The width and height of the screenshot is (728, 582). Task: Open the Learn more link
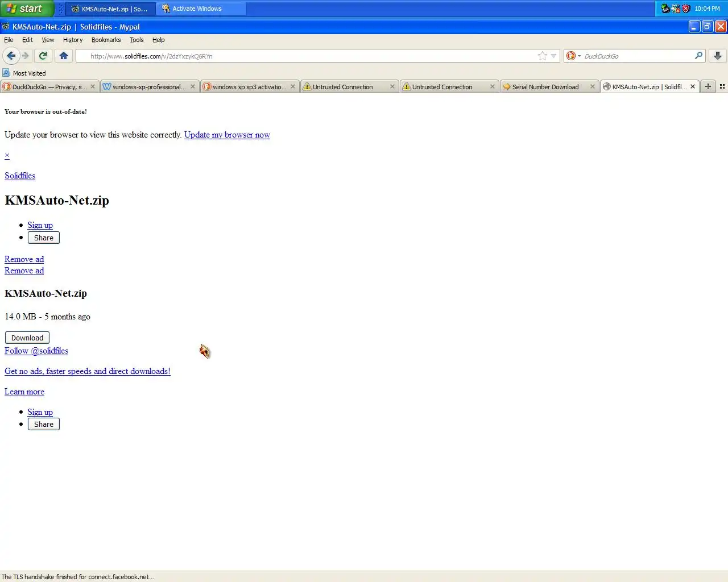(x=24, y=392)
